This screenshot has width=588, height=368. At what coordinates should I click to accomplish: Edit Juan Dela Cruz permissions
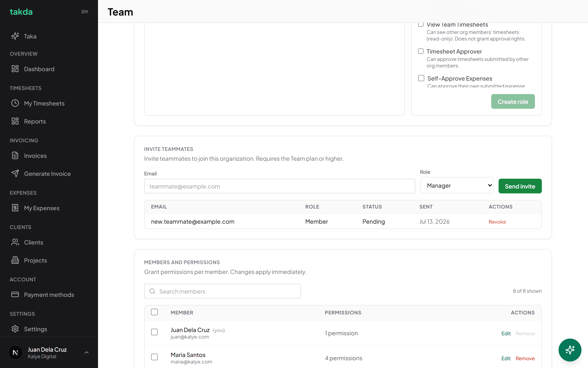[506, 333]
